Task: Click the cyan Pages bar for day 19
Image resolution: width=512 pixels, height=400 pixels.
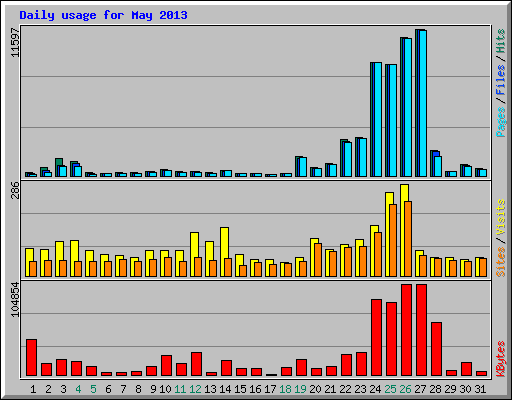Action: 303,167
